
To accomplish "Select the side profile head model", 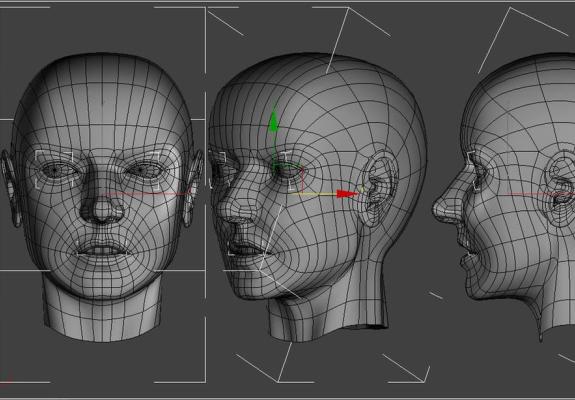I will [503, 197].
